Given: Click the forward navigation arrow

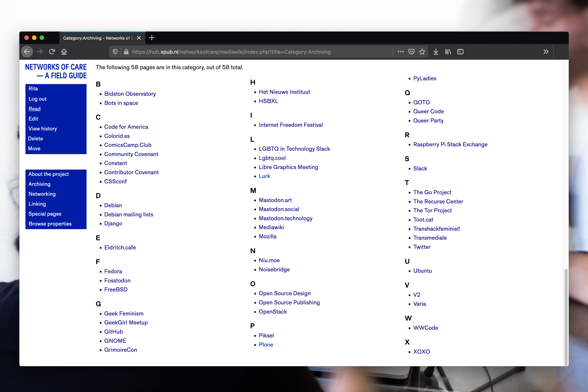Looking at the screenshot, I should (x=40, y=52).
